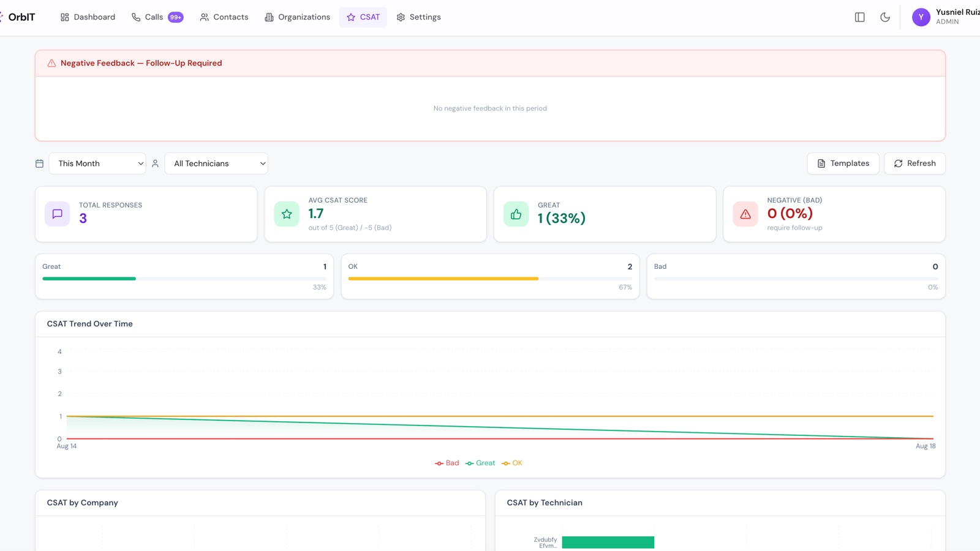980x551 pixels.
Task: Open the Settings page
Action: point(418,17)
